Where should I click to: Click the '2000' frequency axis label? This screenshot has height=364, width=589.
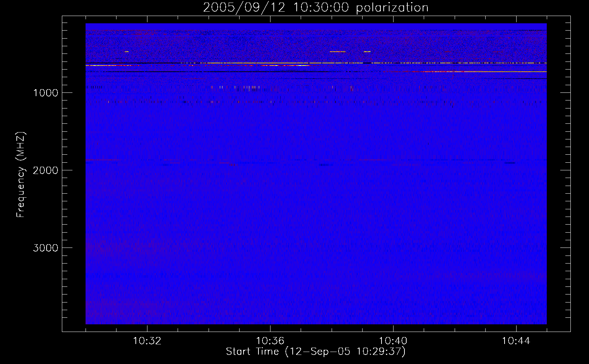click(46, 170)
